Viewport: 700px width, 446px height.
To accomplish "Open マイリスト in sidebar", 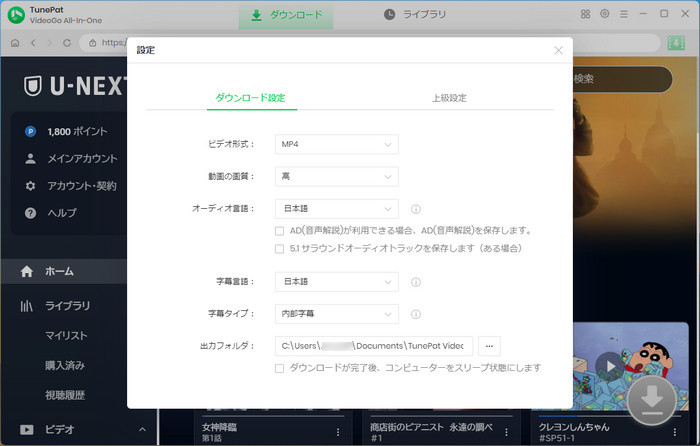I will [x=66, y=335].
